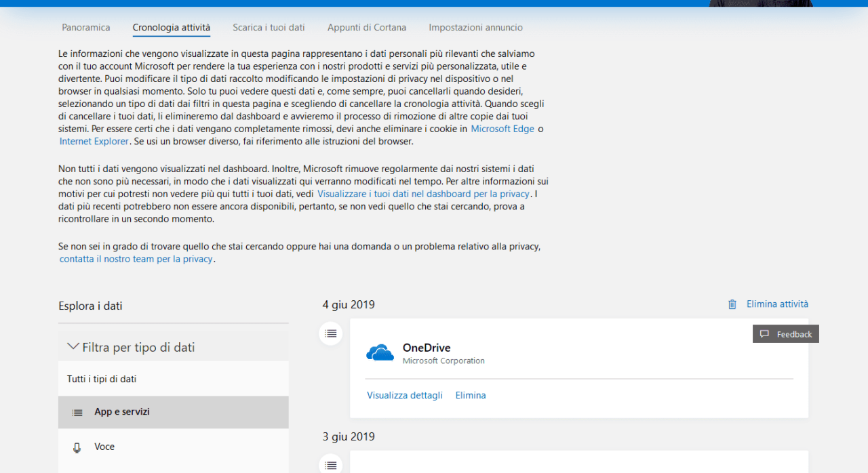This screenshot has height=473, width=868.
Task: Click the list icon beside the 4 giu 2019 entry
Action: [330, 333]
